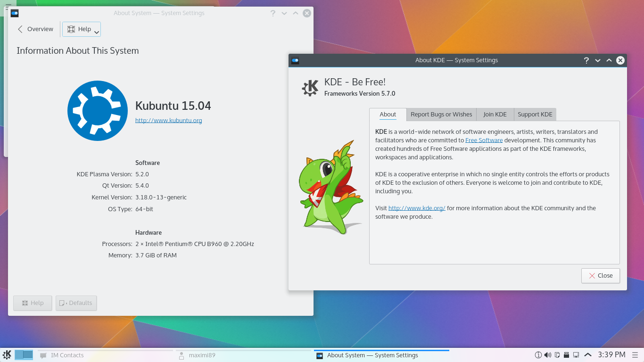644x362 pixels.
Task: Activate About System taskbar entry
Action: click(381, 355)
